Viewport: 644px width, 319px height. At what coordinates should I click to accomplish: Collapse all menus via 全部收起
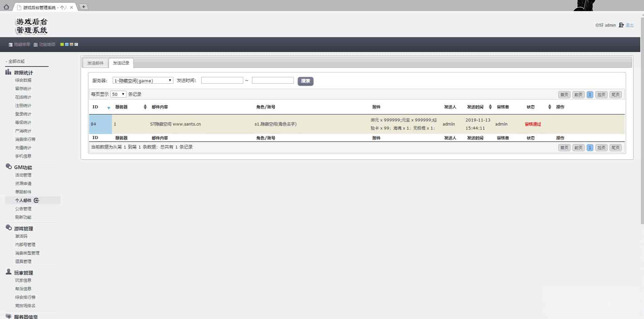[16, 61]
